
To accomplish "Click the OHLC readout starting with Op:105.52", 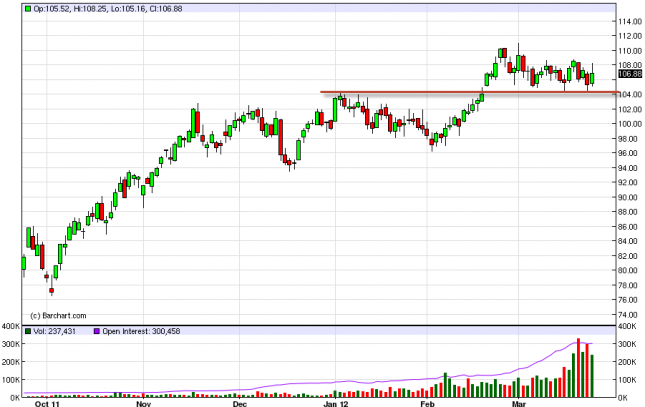I will point(108,9).
